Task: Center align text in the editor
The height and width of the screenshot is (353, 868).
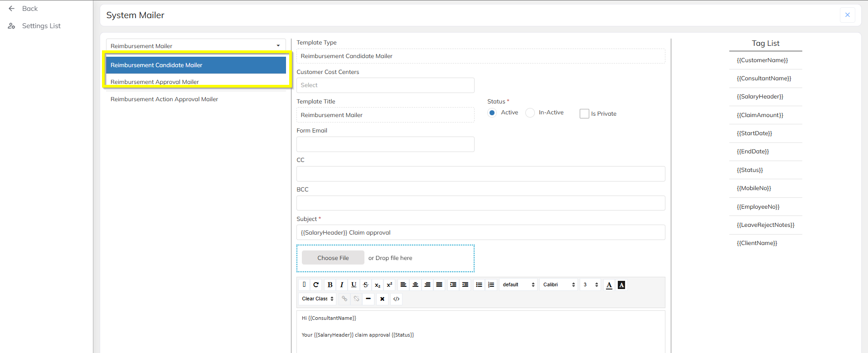Action: point(415,285)
